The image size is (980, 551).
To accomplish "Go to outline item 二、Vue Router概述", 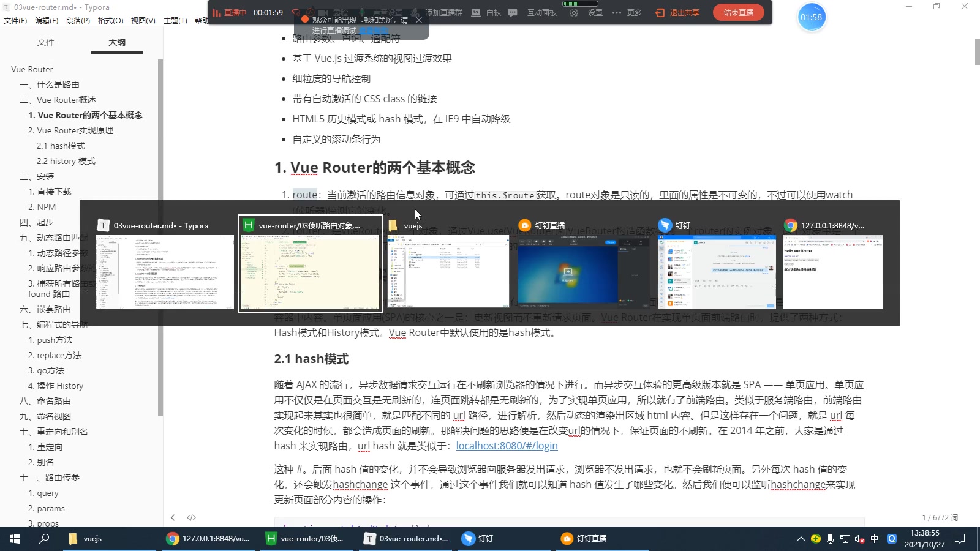I will click(58, 100).
